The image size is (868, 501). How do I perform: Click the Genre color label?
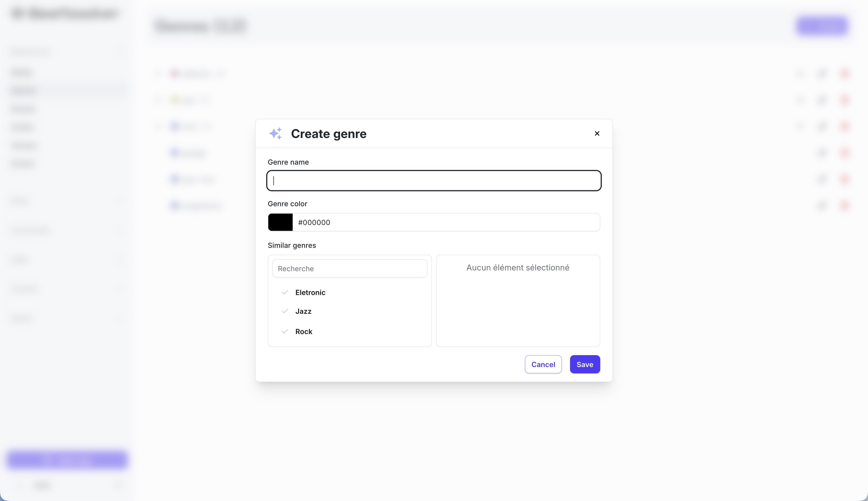pyautogui.click(x=287, y=204)
